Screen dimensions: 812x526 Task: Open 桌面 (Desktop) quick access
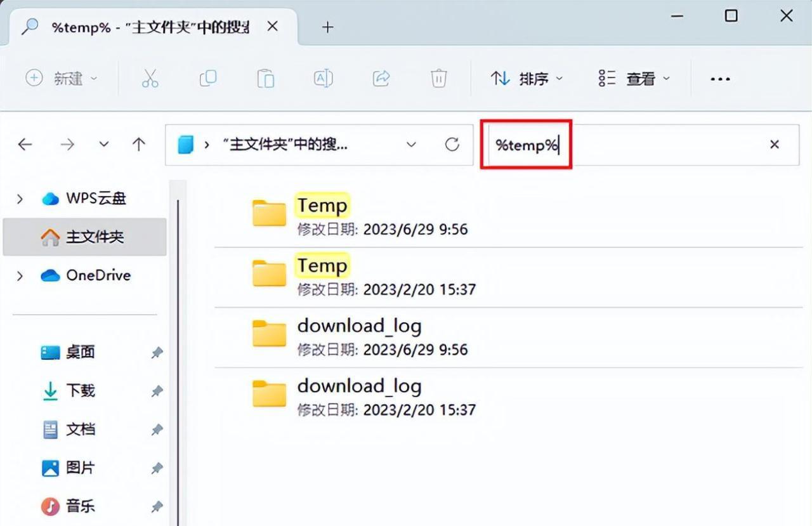click(x=68, y=352)
